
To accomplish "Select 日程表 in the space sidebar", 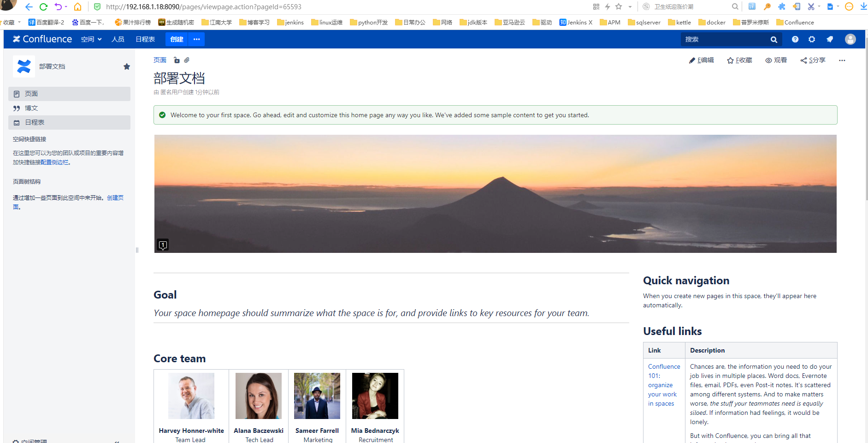I will 69,122.
